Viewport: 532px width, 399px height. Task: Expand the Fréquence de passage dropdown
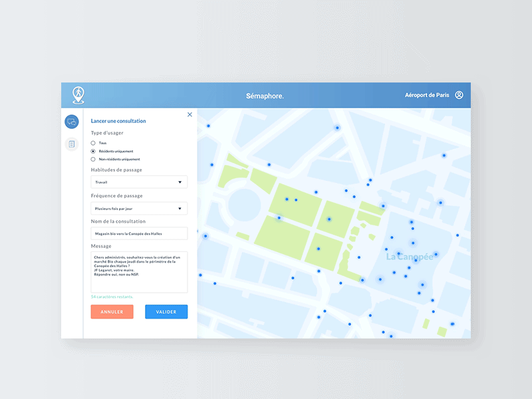coord(139,208)
